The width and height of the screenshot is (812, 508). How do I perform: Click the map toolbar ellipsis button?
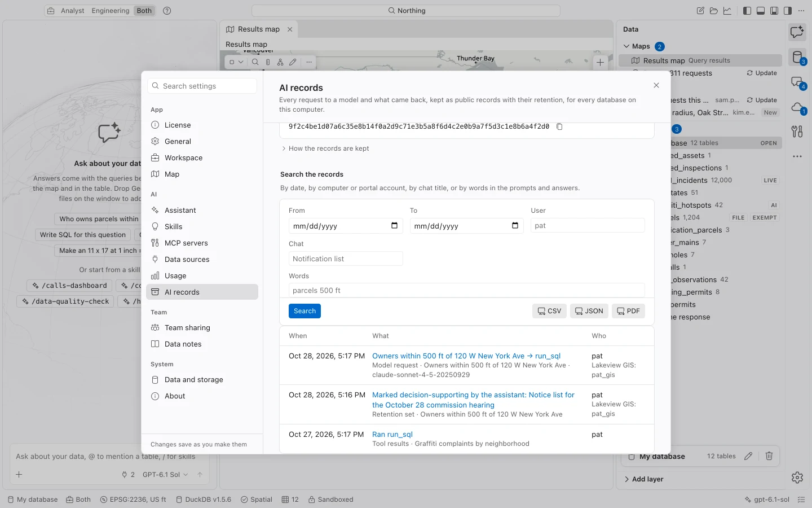(x=309, y=62)
